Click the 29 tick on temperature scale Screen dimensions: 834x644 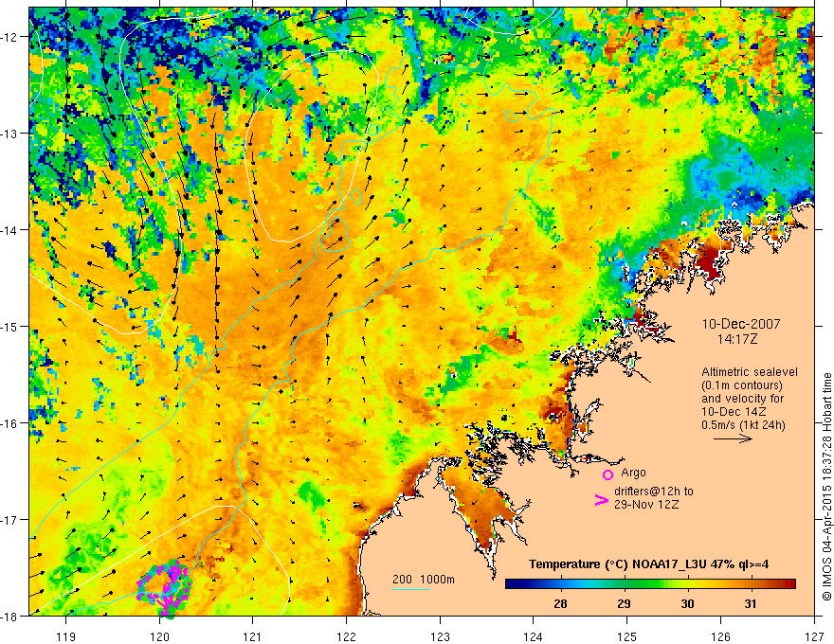click(x=624, y=603)
